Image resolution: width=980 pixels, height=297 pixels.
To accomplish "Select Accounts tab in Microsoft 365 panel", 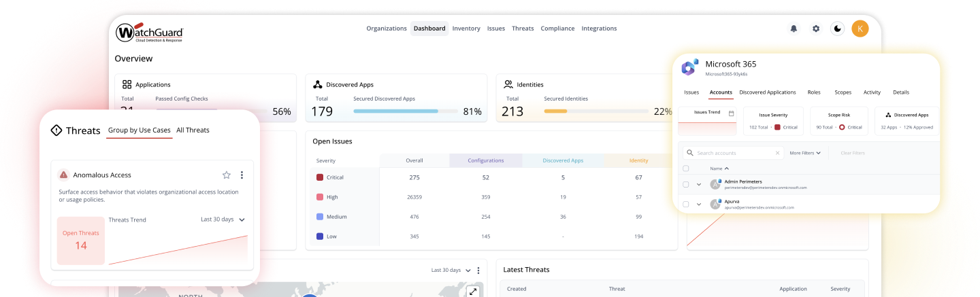I will (x=721, y=92).
